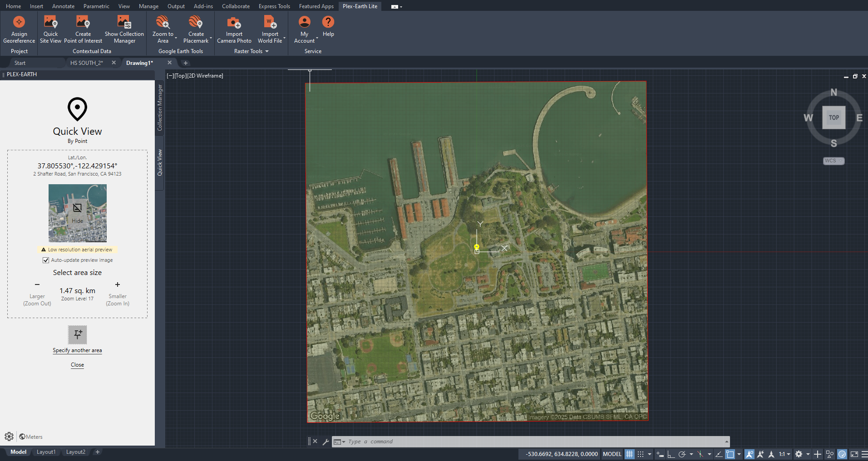Toggle hardware acceleration status icon
The height and width of the screenshot is (461, 868).
click(842, 454)
